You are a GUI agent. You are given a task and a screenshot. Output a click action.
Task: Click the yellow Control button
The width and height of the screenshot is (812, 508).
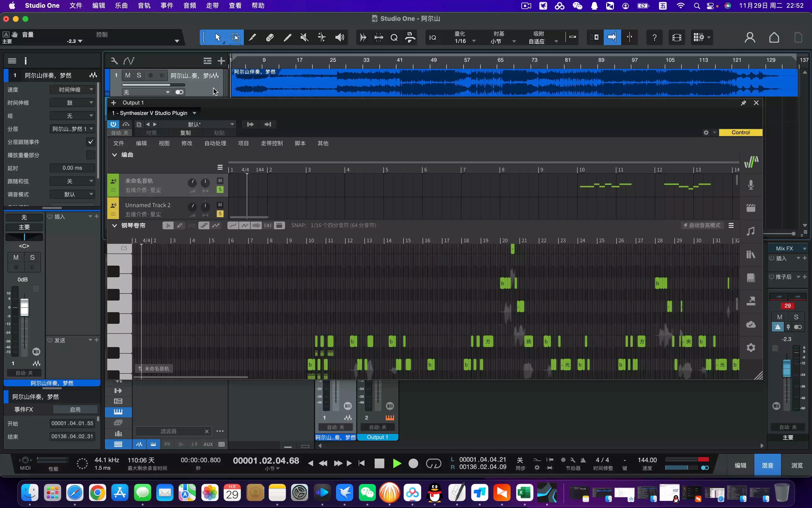tap(741, 132)
